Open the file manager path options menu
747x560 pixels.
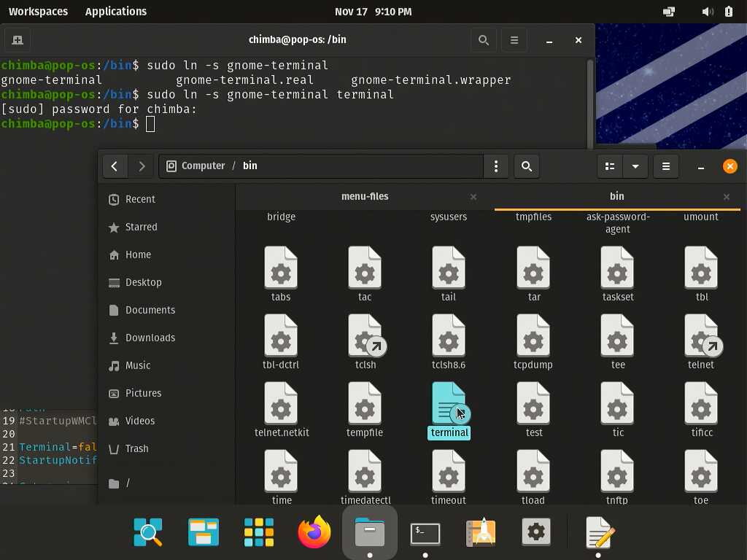pyautogui.click(x=496, y=166)
